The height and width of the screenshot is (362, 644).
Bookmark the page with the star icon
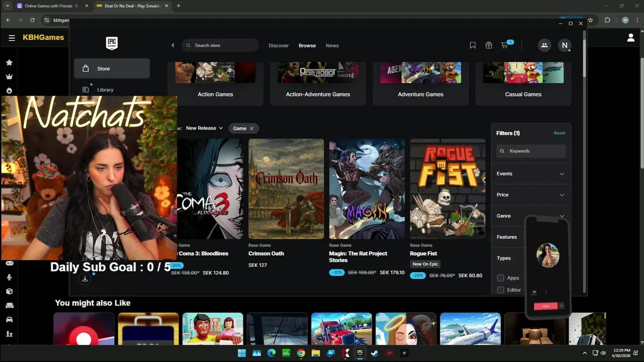590,20
